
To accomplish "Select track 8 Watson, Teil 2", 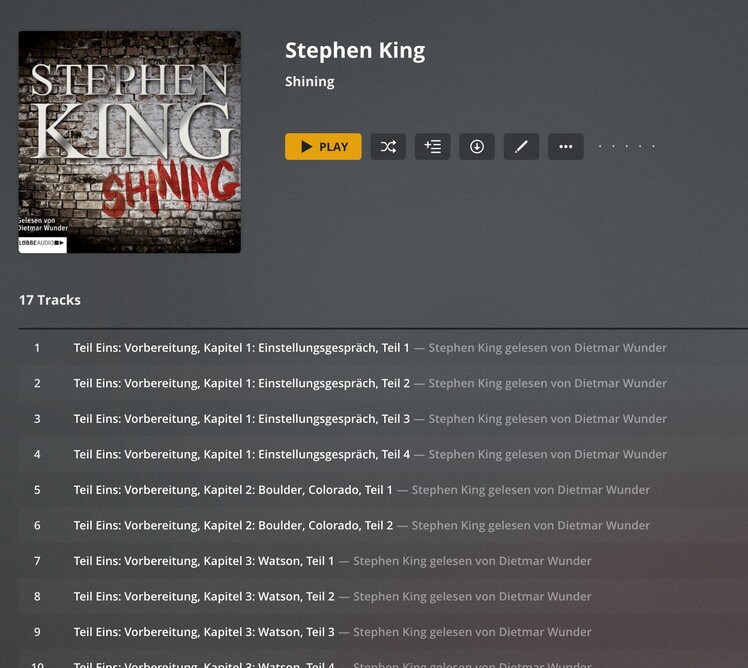I will point(383,596).
